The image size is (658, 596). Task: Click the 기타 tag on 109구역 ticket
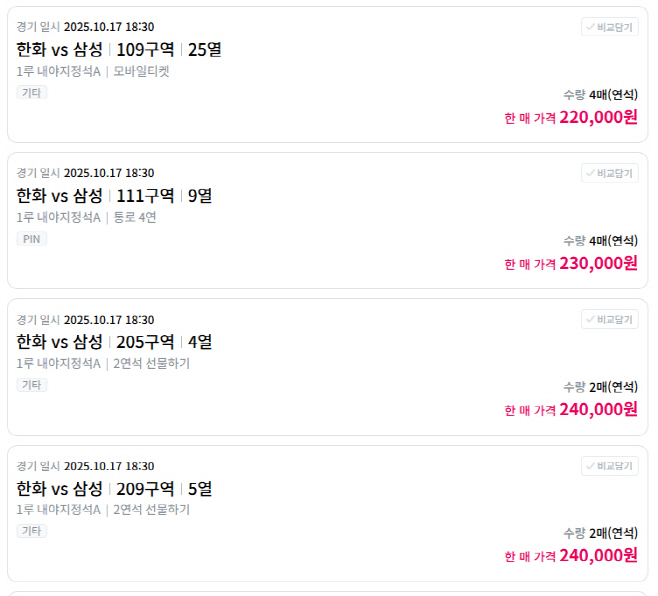[32, 92]
